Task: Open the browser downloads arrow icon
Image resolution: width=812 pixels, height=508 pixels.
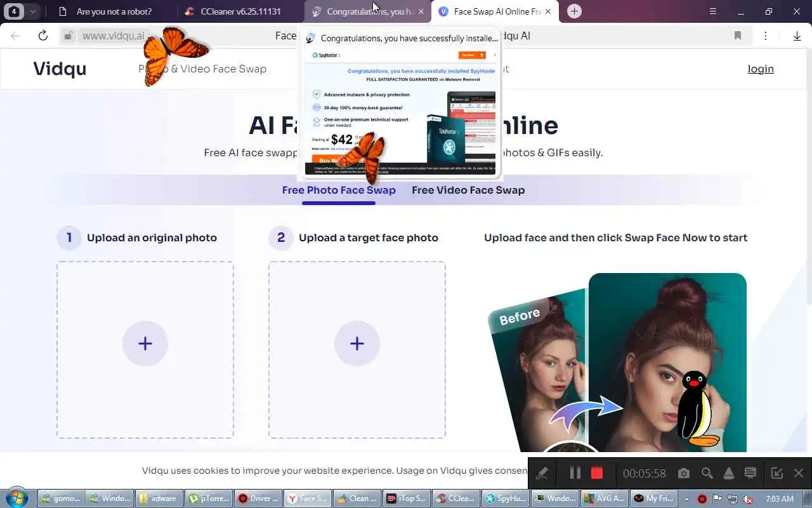Action: click(x=797, y=36)
